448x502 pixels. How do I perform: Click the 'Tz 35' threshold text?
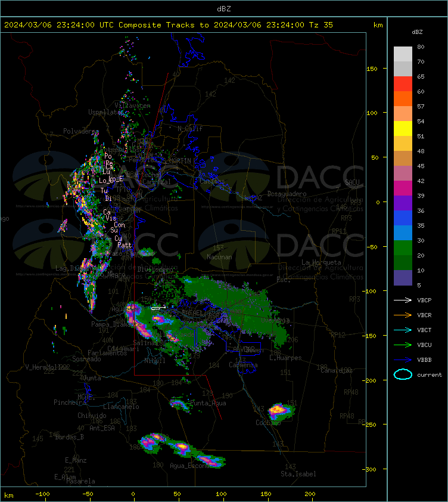321,25
